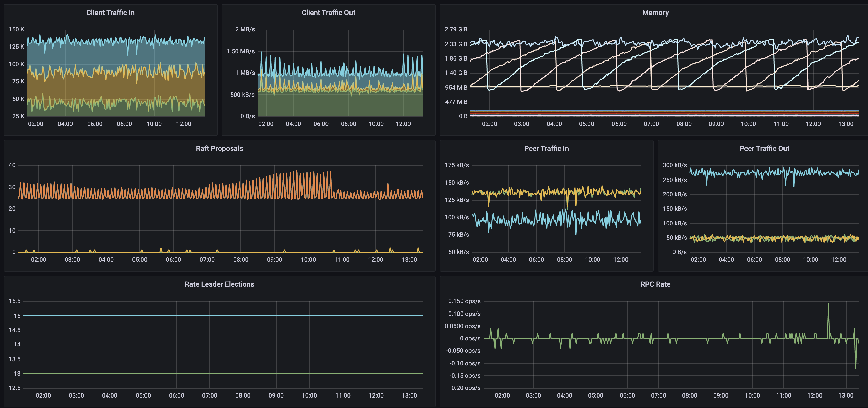
Task: Open the Client Traffic In panel title
Action: pos(110,13)
